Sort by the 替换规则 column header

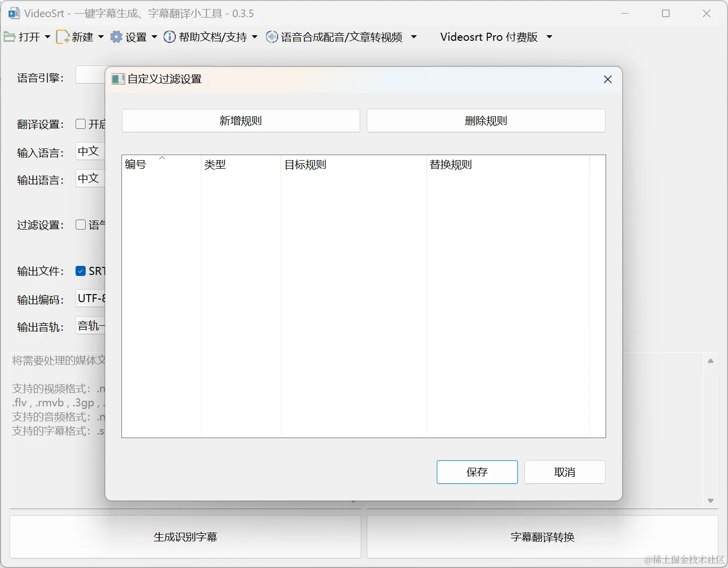[508, 165]
